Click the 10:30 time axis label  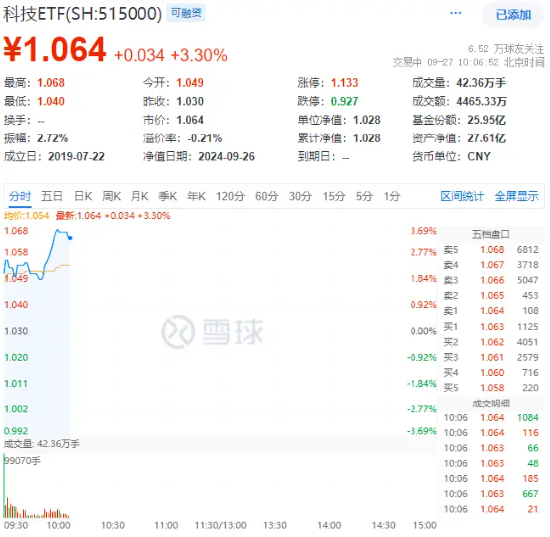click(113, 525)
